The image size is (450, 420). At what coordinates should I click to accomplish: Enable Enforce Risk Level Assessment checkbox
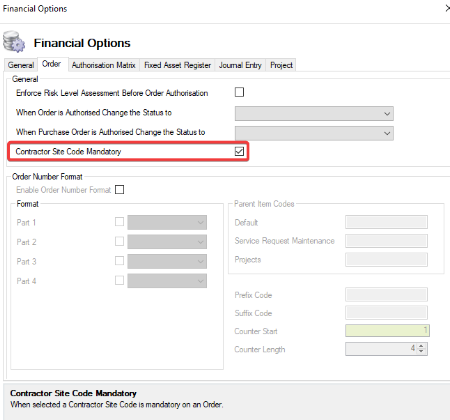click(x=239, y=92)
